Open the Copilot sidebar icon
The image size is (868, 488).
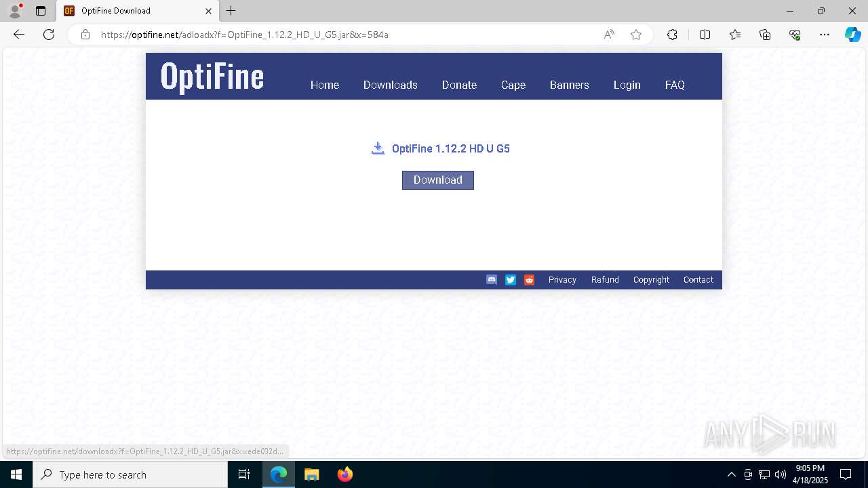(x=852, y=35)
